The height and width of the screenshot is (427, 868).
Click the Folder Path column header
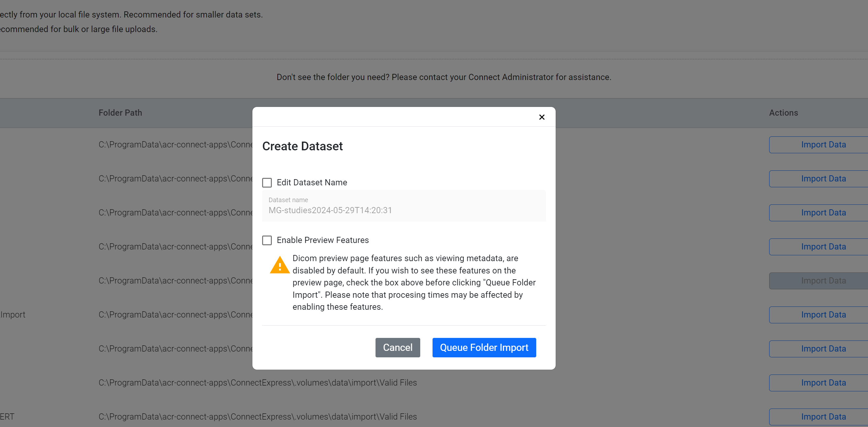[x=120, y=113]
